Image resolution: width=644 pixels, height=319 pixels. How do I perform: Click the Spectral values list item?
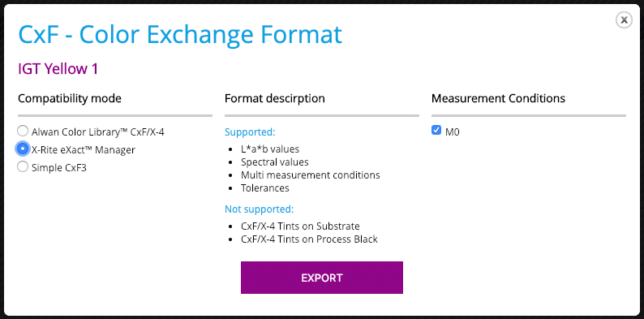coord(274,162)
